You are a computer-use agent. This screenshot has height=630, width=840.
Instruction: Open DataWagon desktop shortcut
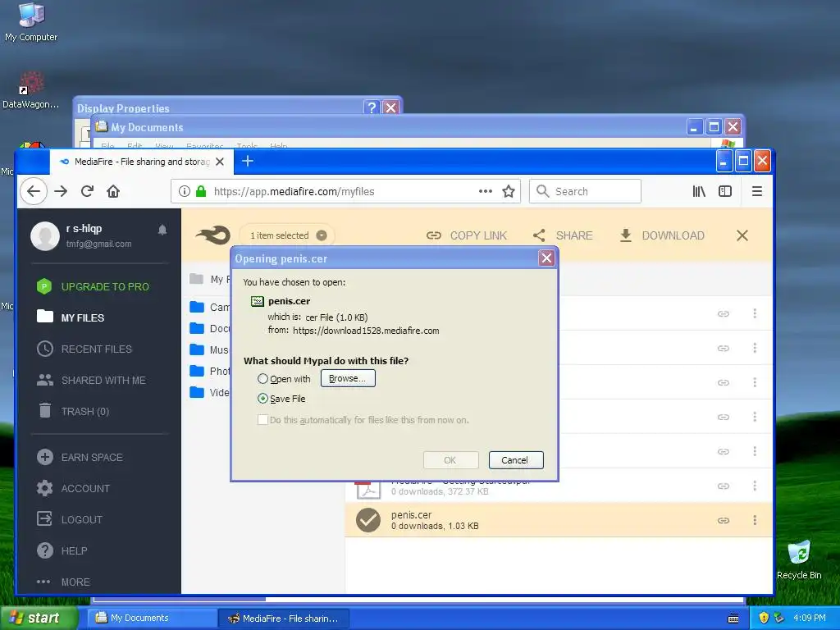coord(30,89)
